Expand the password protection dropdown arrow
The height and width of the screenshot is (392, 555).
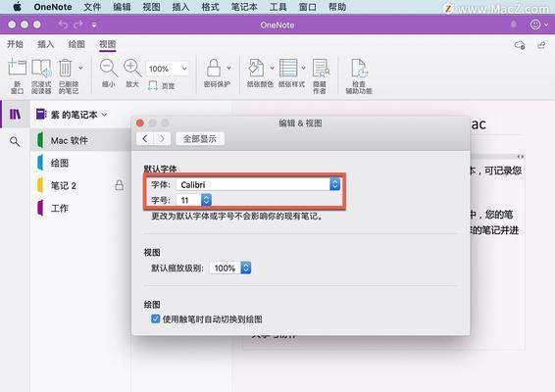(x=229, y=68)
